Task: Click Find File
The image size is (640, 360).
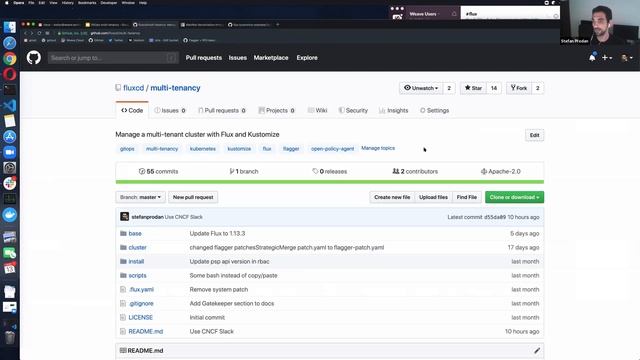Action: 467,197
